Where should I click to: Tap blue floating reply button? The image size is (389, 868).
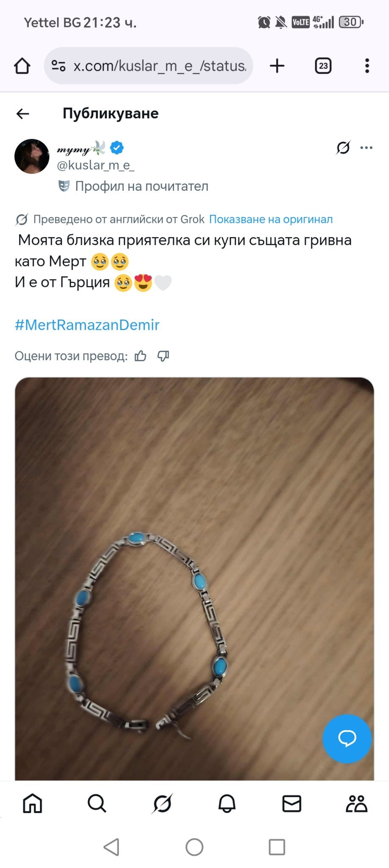click(347, 738)
